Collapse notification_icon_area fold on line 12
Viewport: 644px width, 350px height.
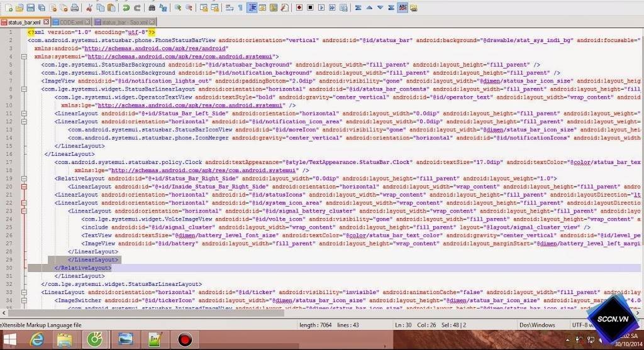25,121
